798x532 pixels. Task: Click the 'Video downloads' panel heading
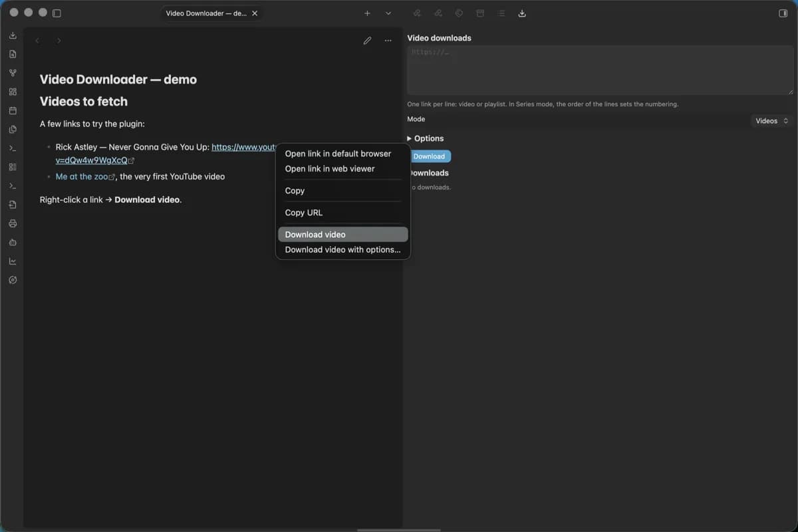point(439,39)
